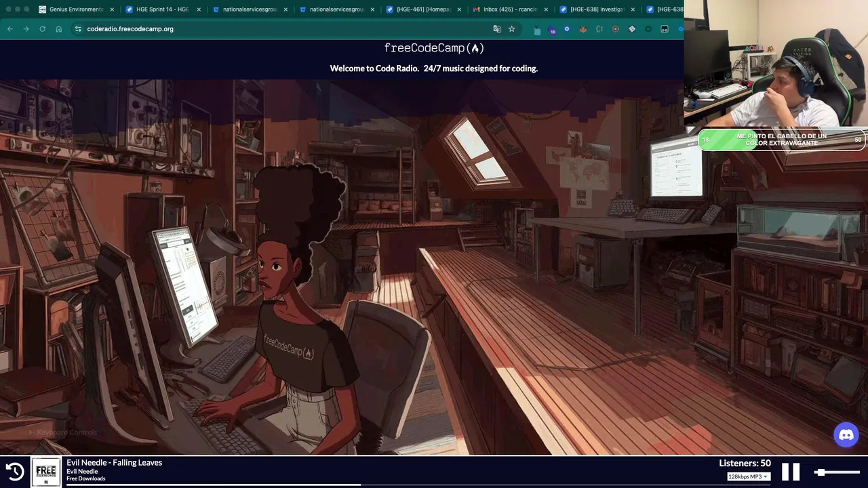Open the brown eye extension icon
This screenshot has height=488, width=868.
point(616,29)
